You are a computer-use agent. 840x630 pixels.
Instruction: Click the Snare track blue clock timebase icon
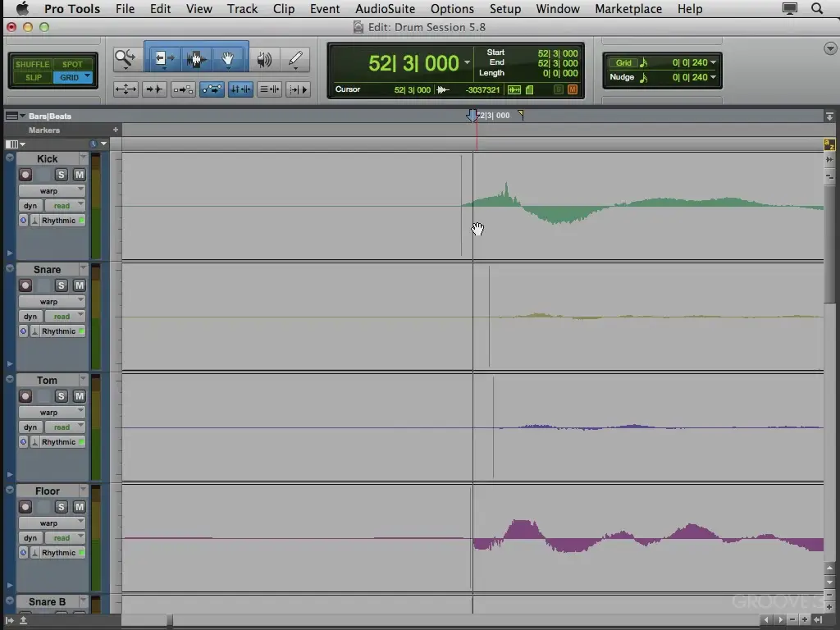[x=23, y=331]
